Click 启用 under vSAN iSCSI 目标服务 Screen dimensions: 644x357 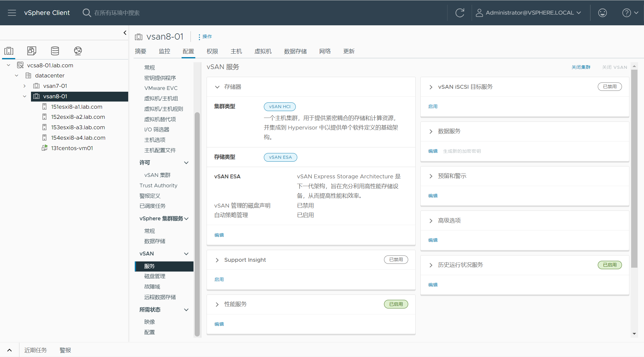click(433, 106)
